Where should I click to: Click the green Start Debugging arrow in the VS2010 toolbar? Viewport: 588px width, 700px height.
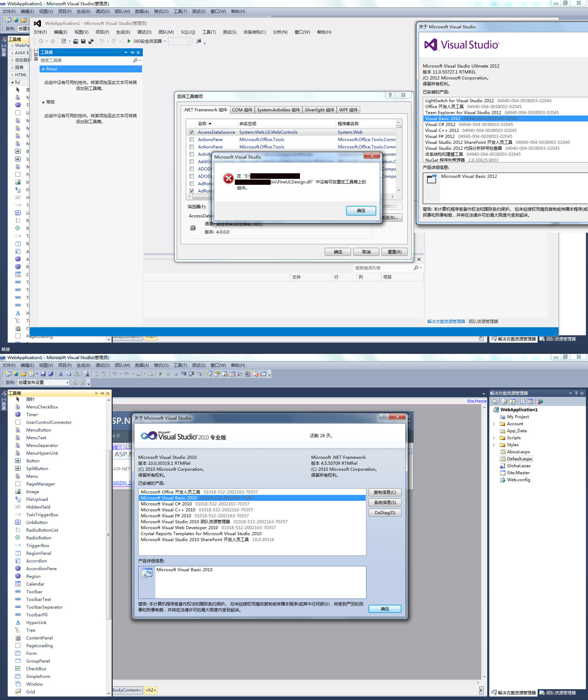[x=160, y=374]
